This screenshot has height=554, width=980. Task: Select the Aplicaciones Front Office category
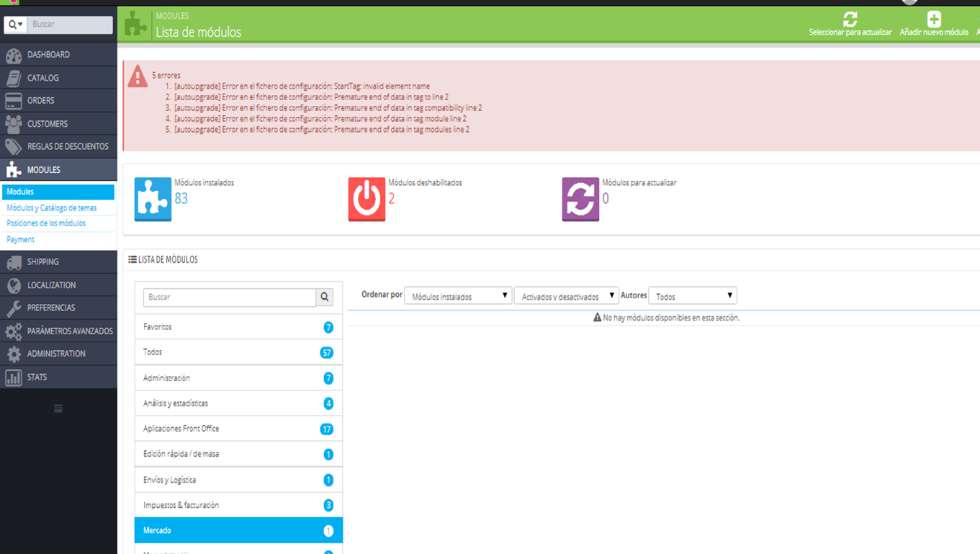pos(238,429)
